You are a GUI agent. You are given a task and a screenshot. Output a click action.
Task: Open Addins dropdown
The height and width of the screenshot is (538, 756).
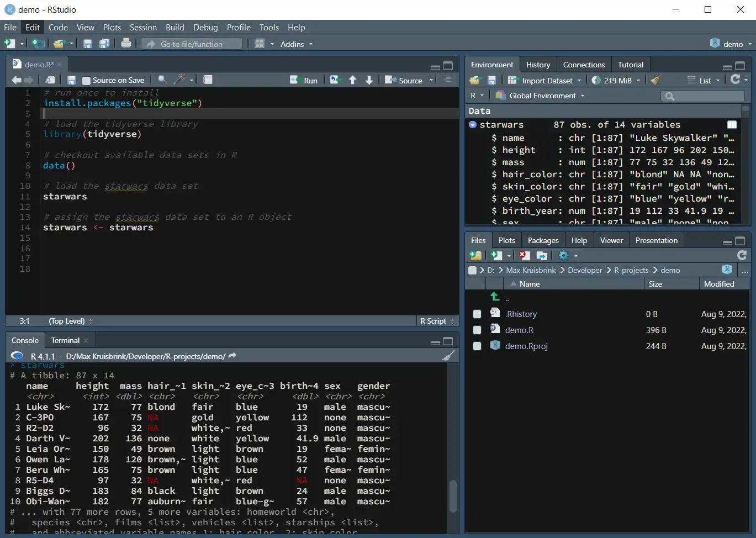click(297, 44)
